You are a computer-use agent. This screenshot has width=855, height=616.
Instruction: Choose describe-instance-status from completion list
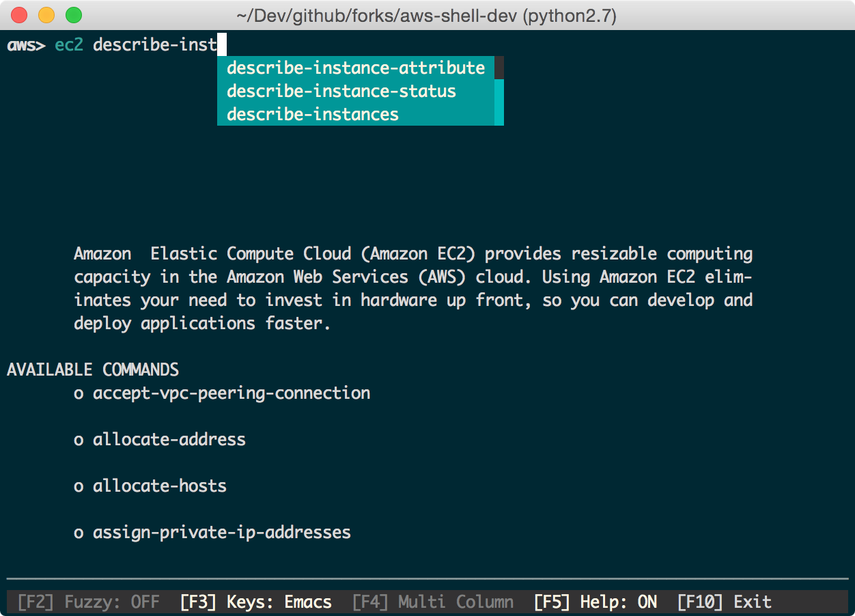pyautogui.click(x=356, y=91)
